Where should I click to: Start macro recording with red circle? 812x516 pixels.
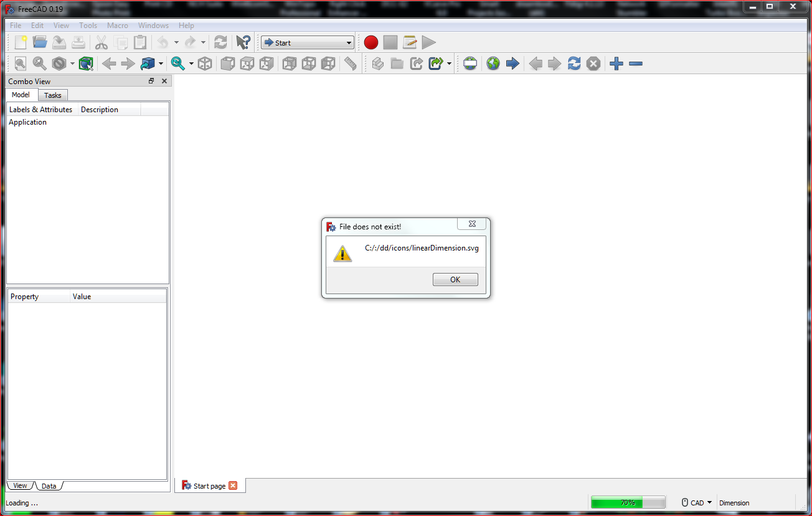point(371,42)
